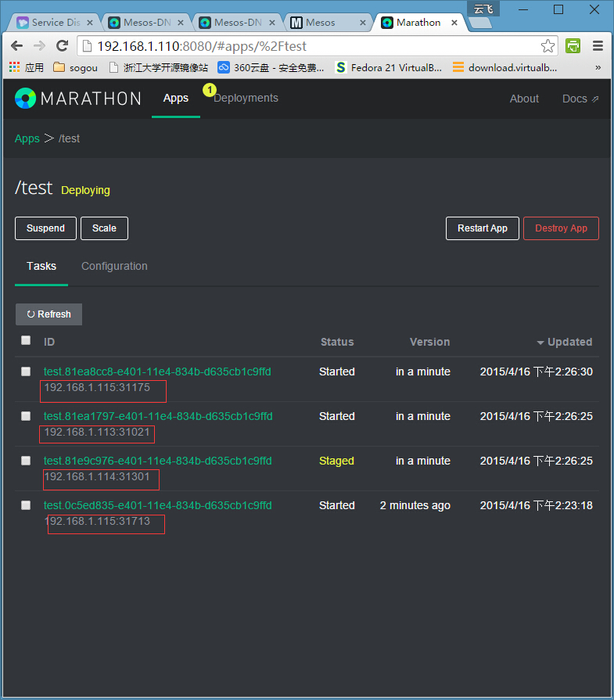Screen dimensions: 614x700
Task: Open the sogou bookmark folder
Action: pos(75,67)
